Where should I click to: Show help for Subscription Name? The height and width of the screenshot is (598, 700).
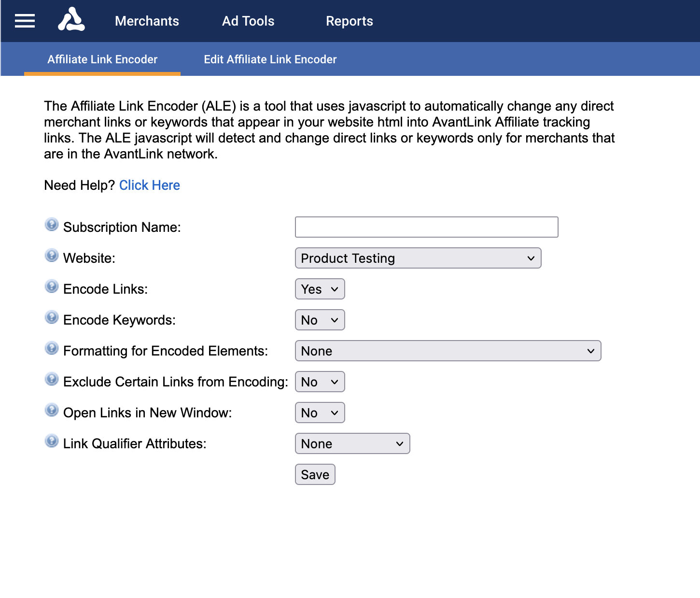52,225
